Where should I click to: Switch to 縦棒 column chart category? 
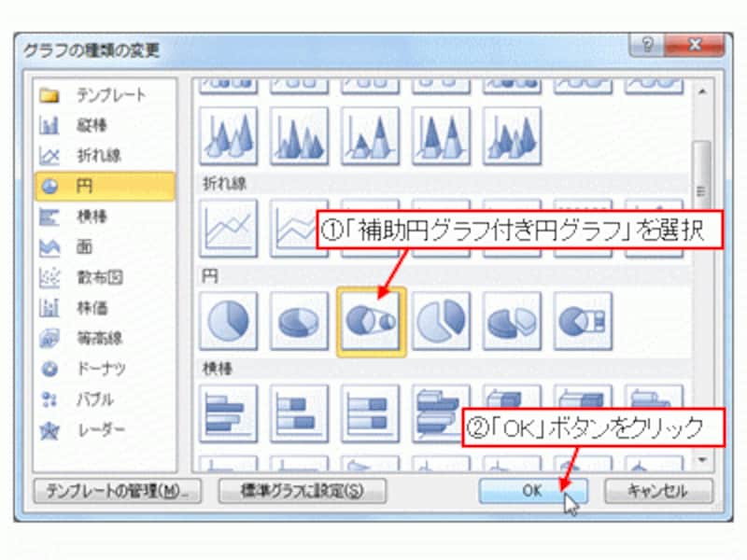pyautogui.click(x=105, y=125)
